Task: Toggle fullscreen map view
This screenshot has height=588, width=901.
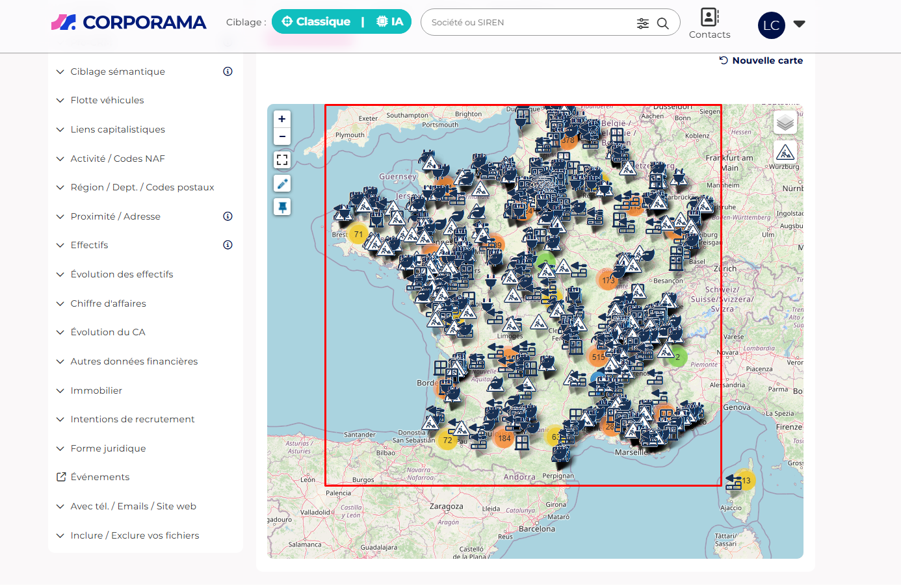Action: (282, 160)
